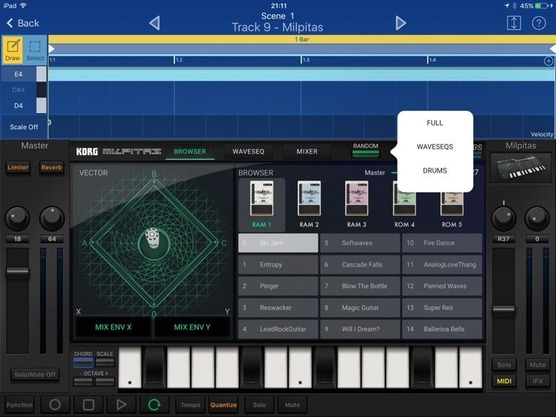Viewport: 556px width, 417px height.
Task: Tap the zoom plus icon on timeline ruler
Action: coord(548,61)
